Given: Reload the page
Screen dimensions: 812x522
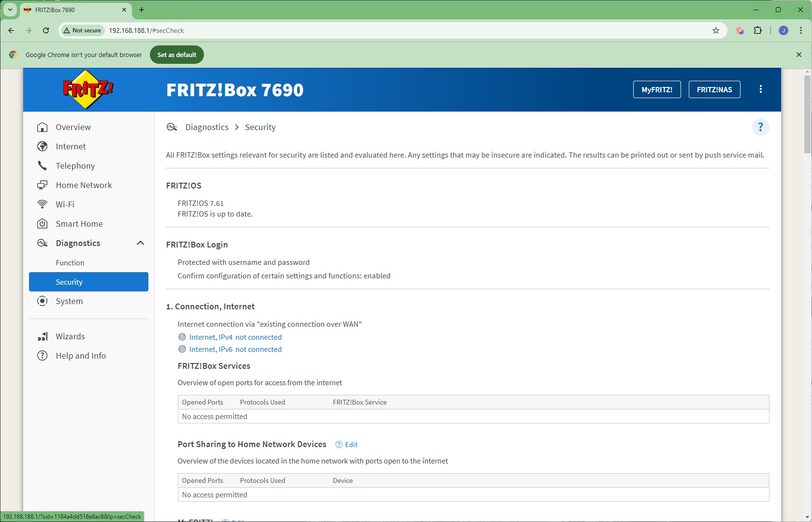Looking at the screenshot, I should pos(46,30).
